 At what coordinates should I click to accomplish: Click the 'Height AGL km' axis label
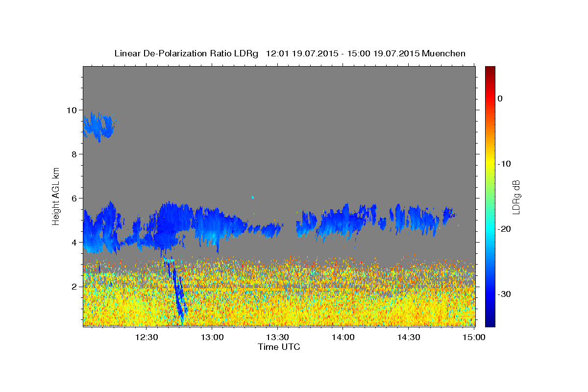click(56, 196)
